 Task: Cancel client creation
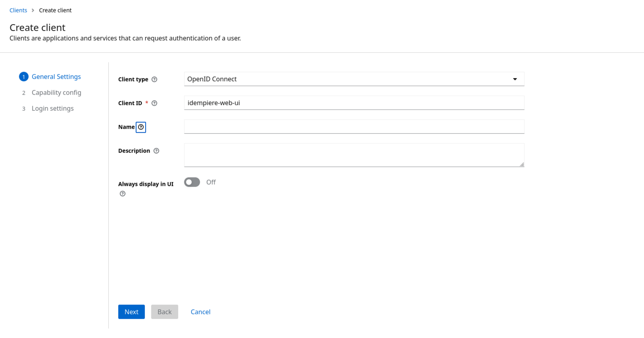click(200, 312)
